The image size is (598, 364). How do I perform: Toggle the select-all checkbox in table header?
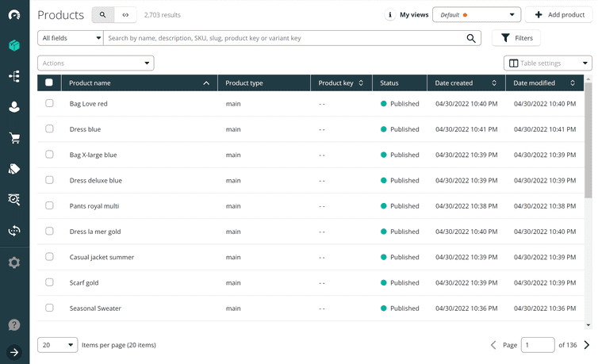(x=49, y=82)
